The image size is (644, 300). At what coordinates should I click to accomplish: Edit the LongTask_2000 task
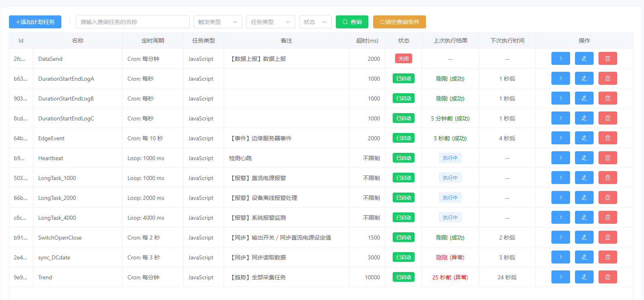pyautogui.click(x=584, y=197)
